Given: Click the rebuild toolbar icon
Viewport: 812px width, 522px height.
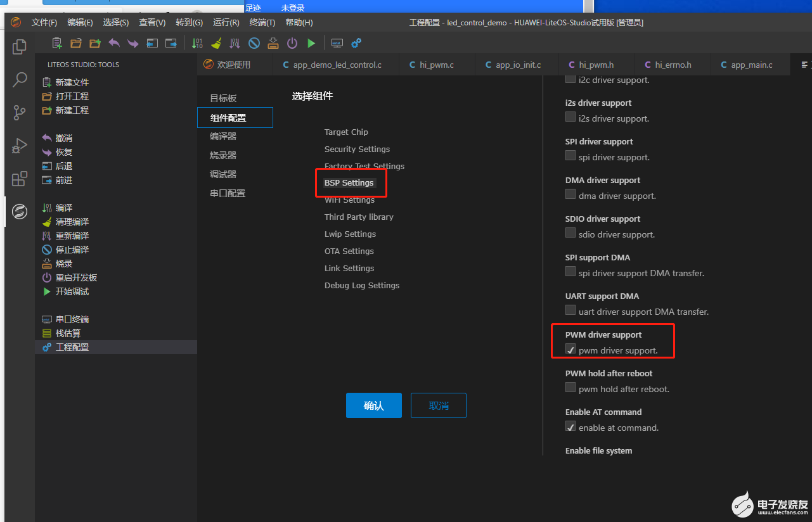Looking at the screenshot, I should click(235, 43).
